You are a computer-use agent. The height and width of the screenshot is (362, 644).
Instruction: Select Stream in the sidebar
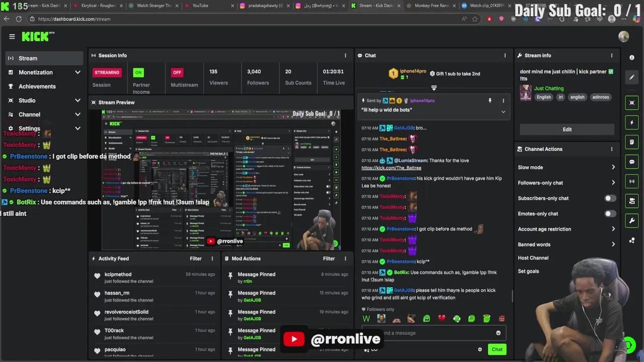(44, 58)
